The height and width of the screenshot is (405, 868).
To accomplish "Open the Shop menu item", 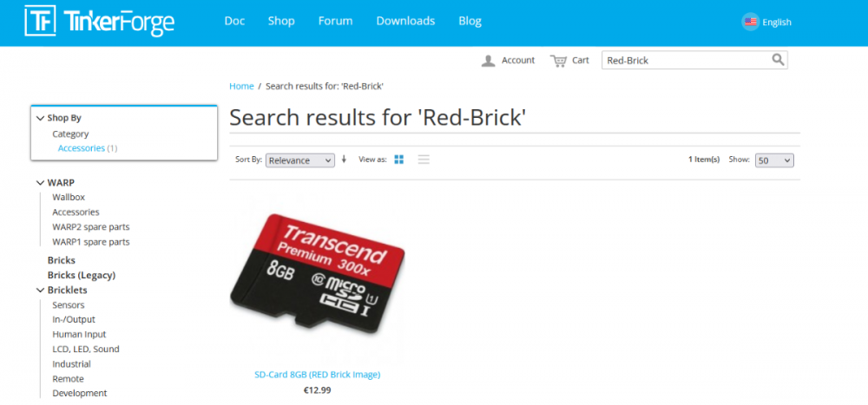I will click(281, 21).
